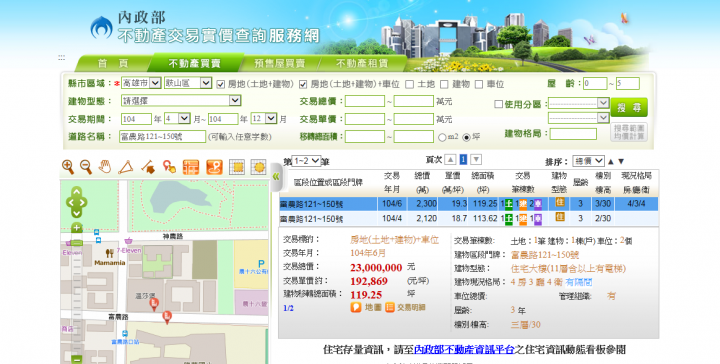
Task: Select the square area selection tool
Action: [x=237, y=167]
